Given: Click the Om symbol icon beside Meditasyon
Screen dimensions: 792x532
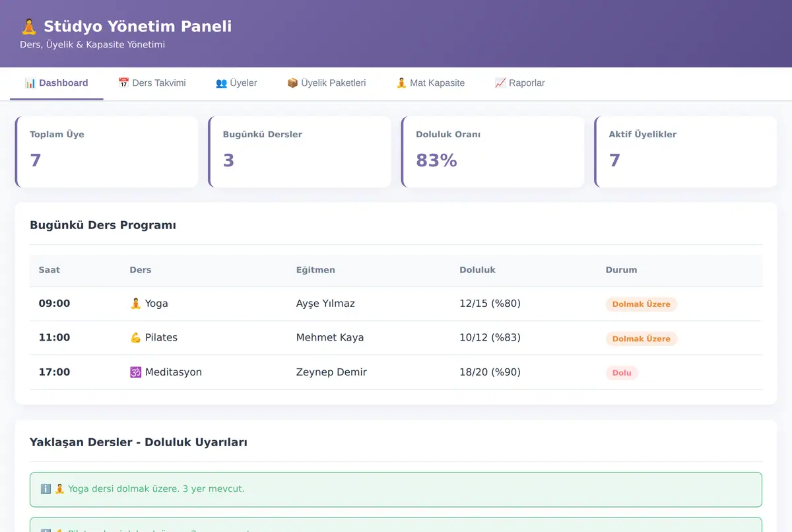Looking at the screenshot, I should tap(136, 372).
